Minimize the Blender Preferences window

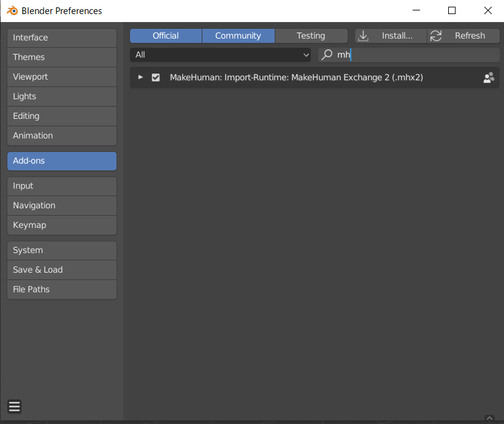(x=416, y=10)
